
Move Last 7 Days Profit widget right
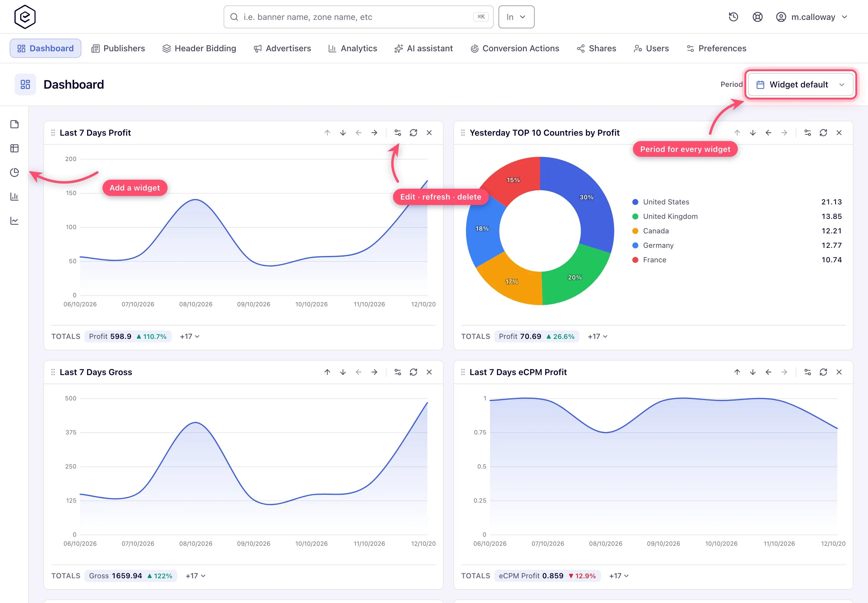[x=374, y=133]
